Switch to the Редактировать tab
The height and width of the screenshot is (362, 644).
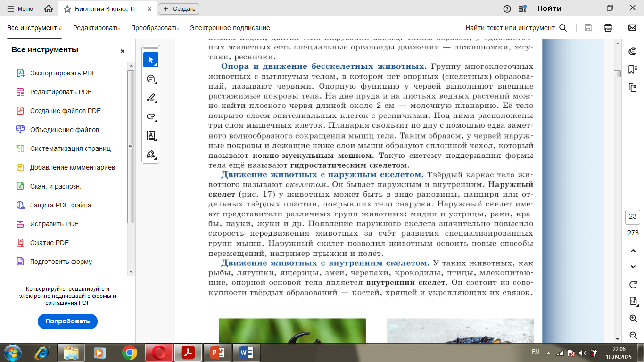pos(96,28)
